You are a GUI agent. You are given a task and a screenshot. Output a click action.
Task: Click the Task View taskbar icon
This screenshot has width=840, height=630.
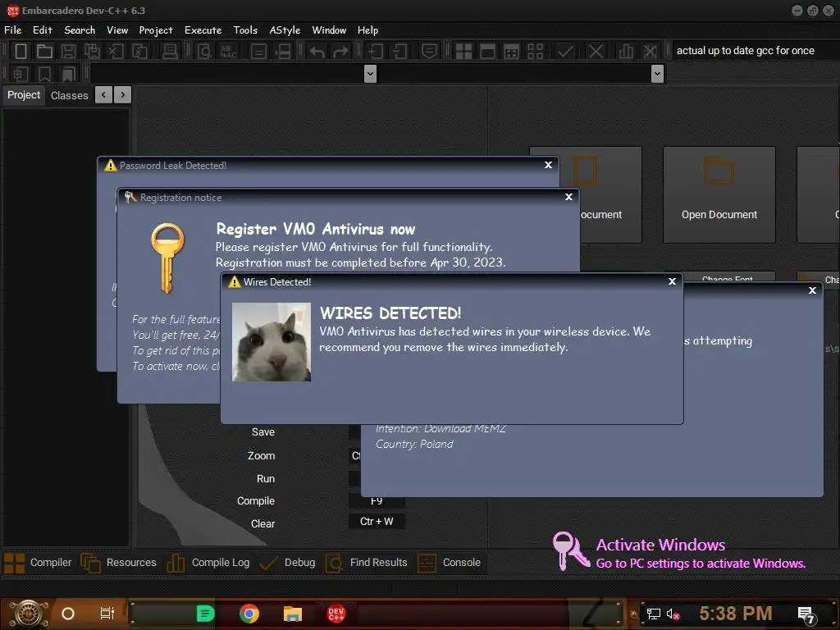point(107,614)
